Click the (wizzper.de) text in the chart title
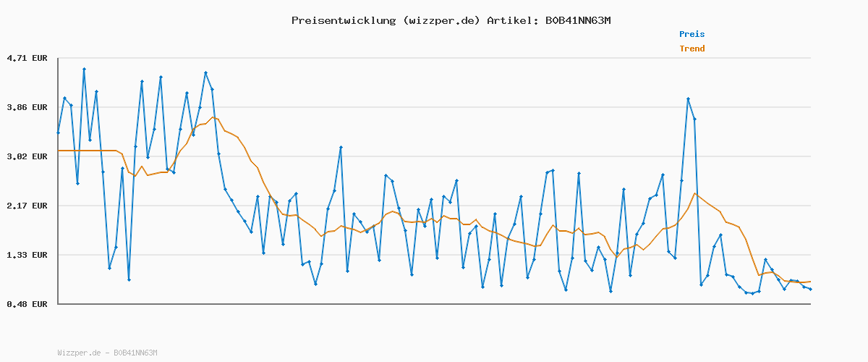This screenshot has width=868, height=362. (440, 20)
